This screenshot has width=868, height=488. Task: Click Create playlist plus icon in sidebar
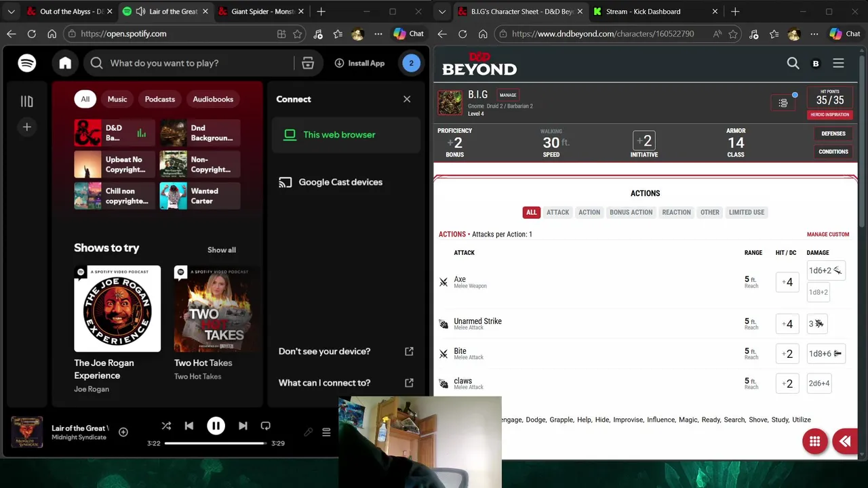[26, 127]
